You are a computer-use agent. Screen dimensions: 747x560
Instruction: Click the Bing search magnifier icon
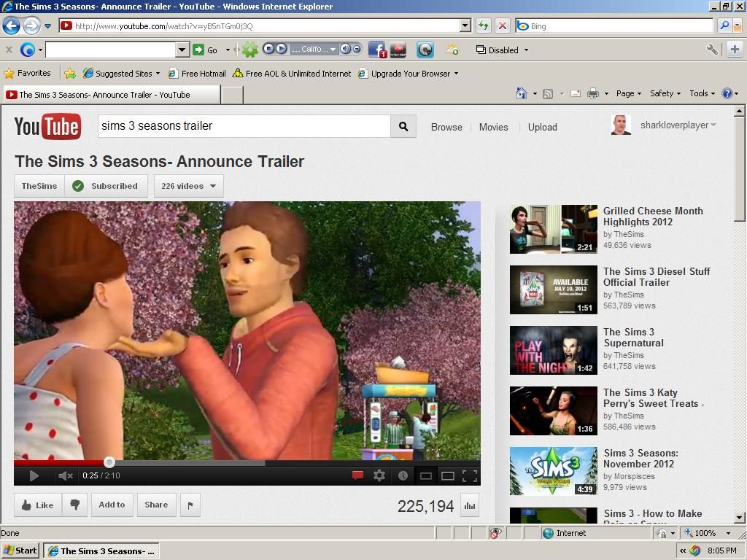(x=724, y=26)
